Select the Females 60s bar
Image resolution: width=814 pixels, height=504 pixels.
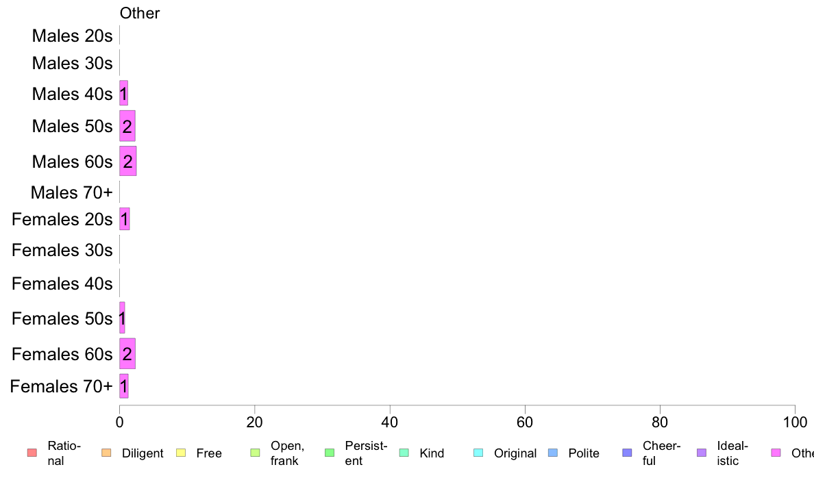coord(127,353)
